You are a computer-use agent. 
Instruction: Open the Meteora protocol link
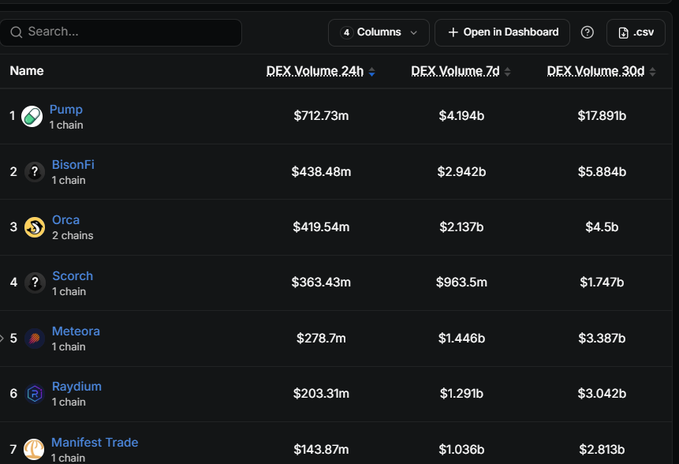coord(76,332)
